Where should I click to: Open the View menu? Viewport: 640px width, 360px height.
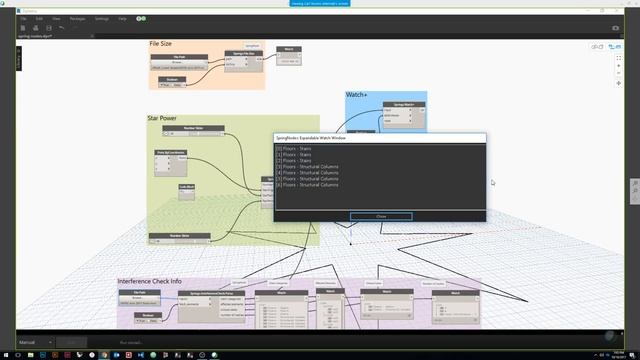56,19
